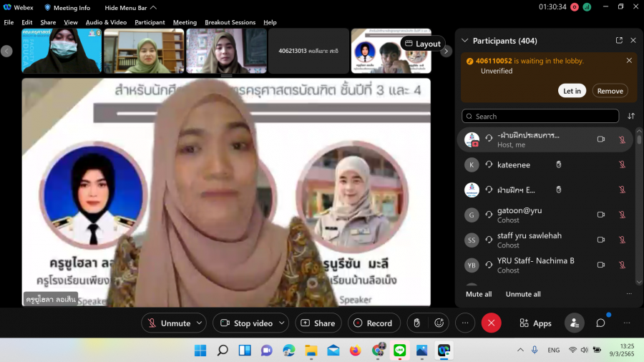The height and width of the screenshot is (362, 644).
Task: Let in the waiting lobby user
Action: click(572, 91)
